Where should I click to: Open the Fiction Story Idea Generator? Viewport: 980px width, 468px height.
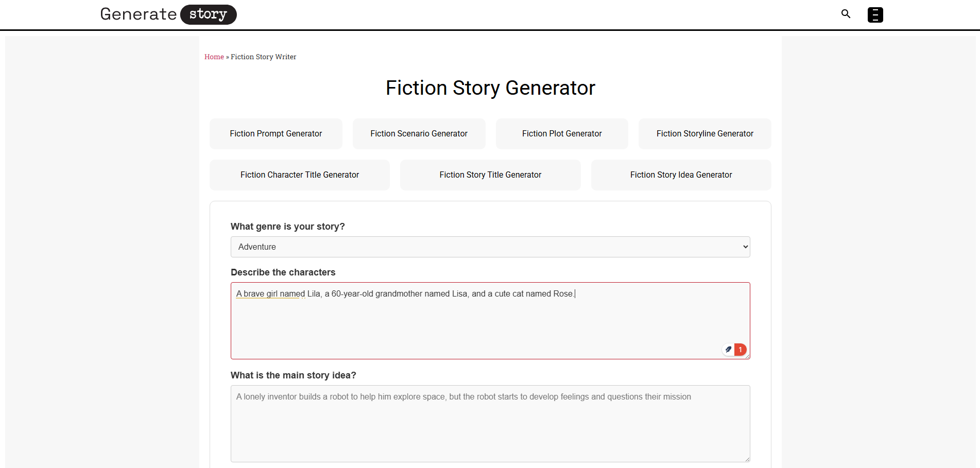pos(681,175)
